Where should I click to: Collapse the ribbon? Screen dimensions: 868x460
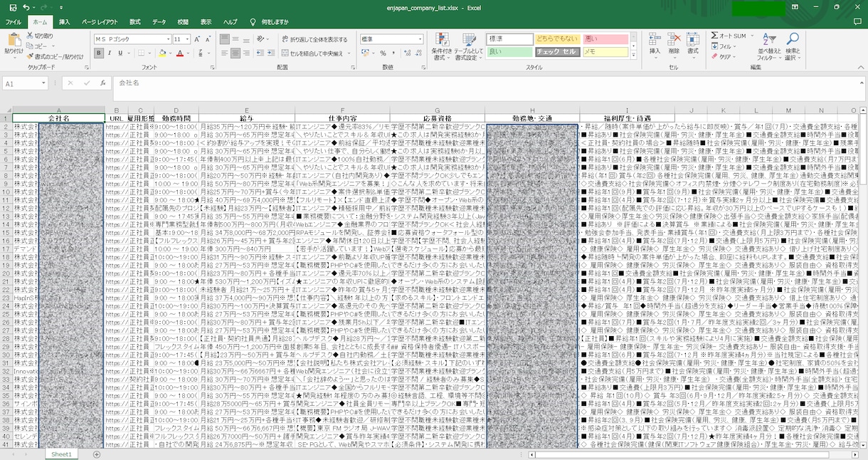point(861,66)
